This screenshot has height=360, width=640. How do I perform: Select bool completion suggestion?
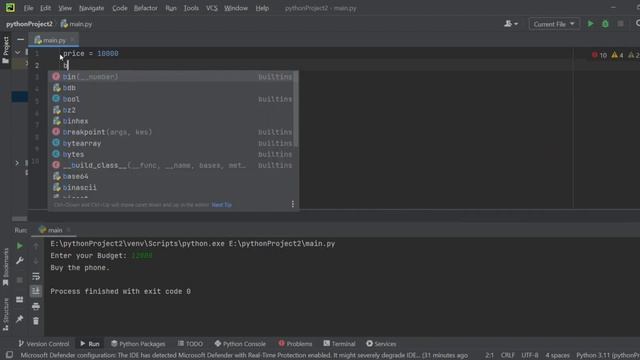click(171, 99)
